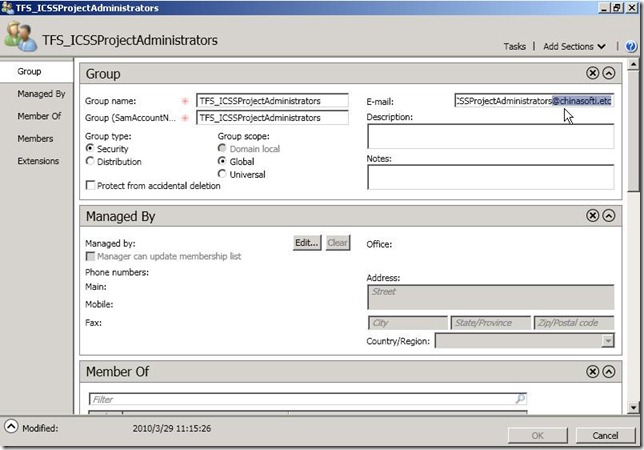Click the City field
This screenshot has width=644, height=450.
408,323
